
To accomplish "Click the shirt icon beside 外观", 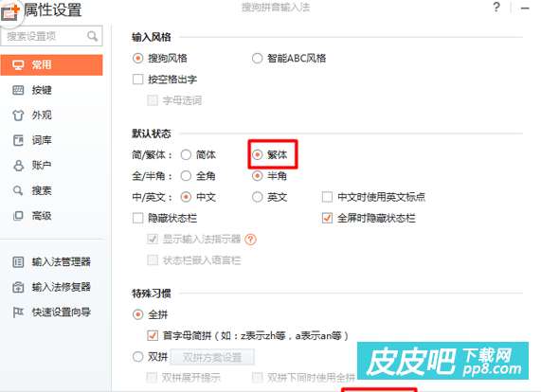I will coord(18,116).
